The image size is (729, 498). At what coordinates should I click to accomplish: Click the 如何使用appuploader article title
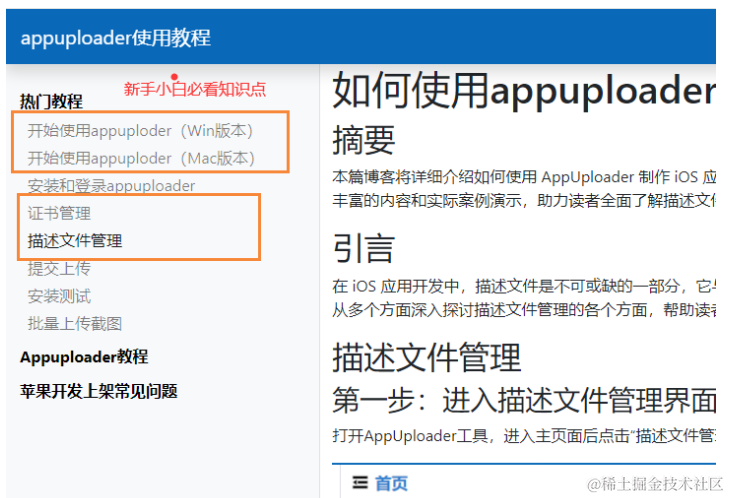pyautogui.click(x=524, y=90)
